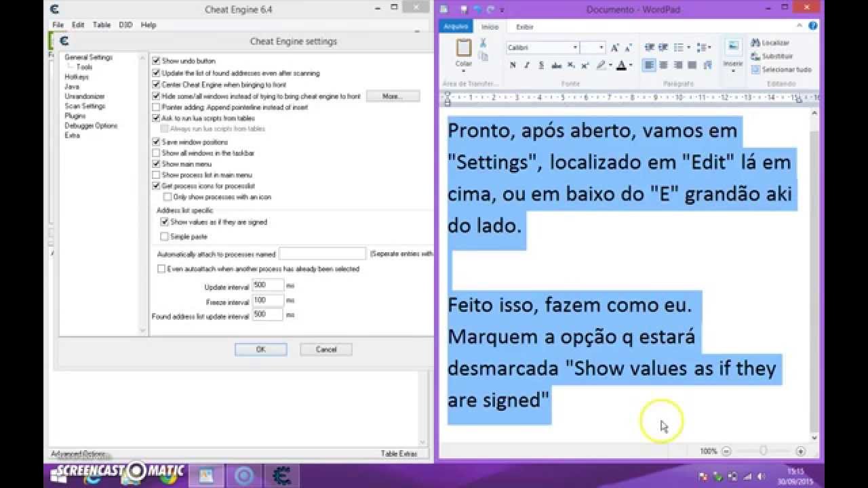Open the font size dropdown in WordPad
This screenshot has width=868, height=488.
pos(601,47)
